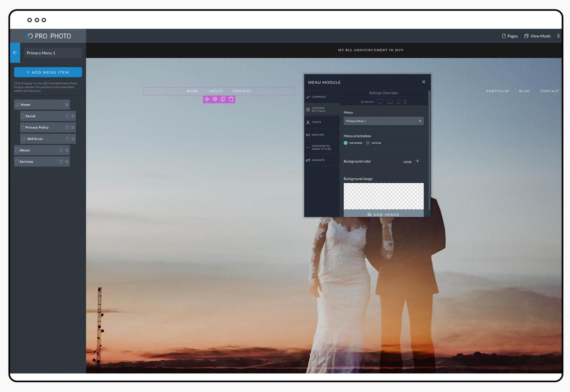This screenshot has width=570, height=392.
Task: Open settings via the pink gear icon
Action: pos(215,99)
